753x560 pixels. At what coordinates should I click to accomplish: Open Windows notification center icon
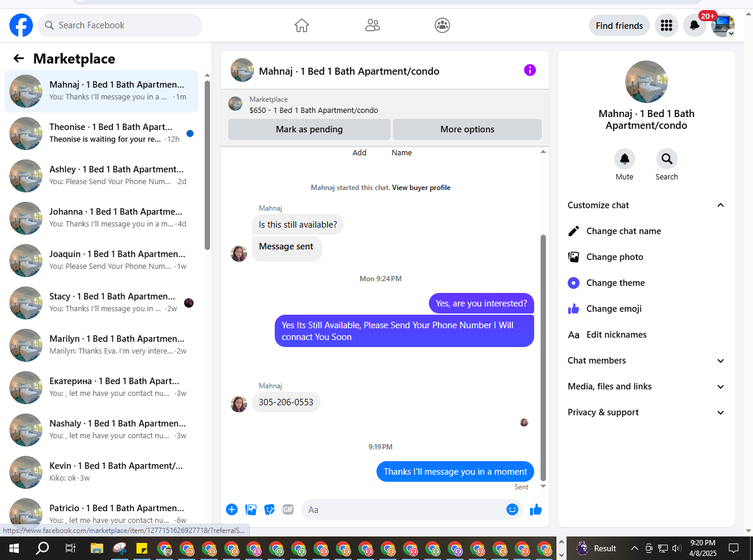733,548
